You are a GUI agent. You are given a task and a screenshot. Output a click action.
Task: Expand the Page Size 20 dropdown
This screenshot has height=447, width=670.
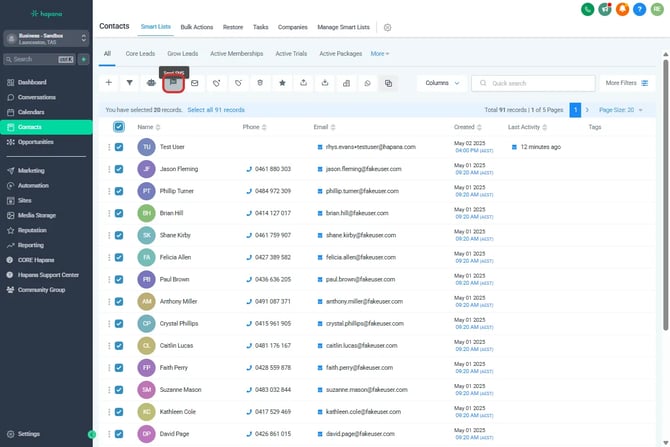621,109
